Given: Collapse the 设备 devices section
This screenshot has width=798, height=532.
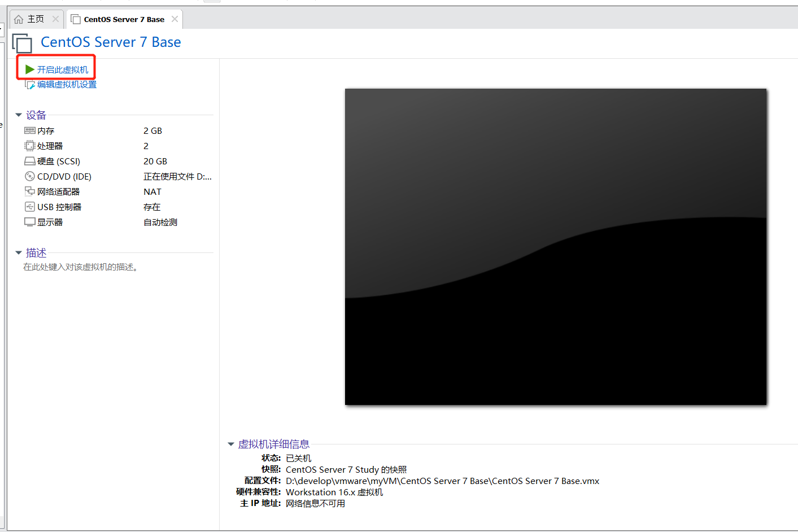Looking at the screenshot, I should click(19, 115).
